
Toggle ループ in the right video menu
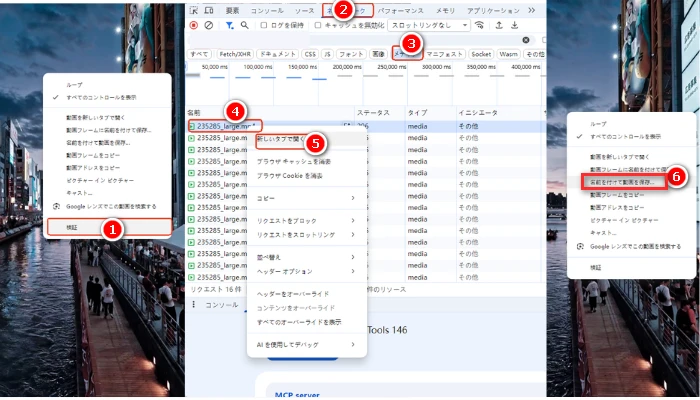pyautogui.click(x=598, y=124)
